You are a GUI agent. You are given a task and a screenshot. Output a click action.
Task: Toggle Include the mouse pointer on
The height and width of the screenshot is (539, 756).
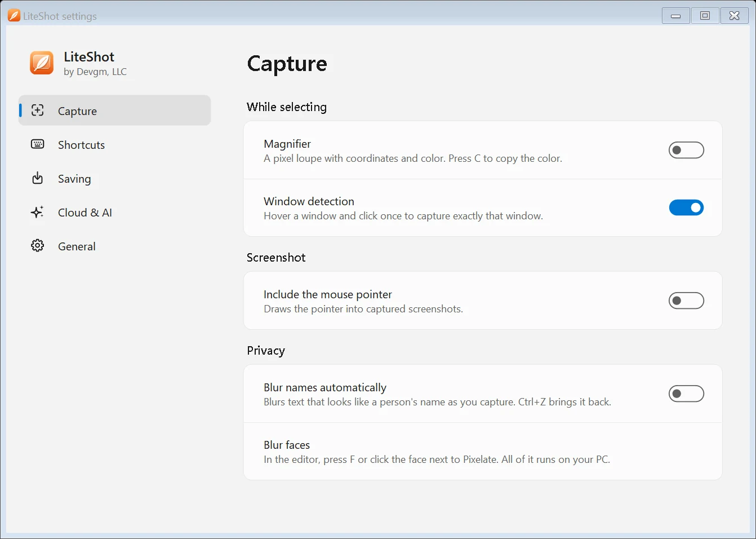tap(686, 301)
